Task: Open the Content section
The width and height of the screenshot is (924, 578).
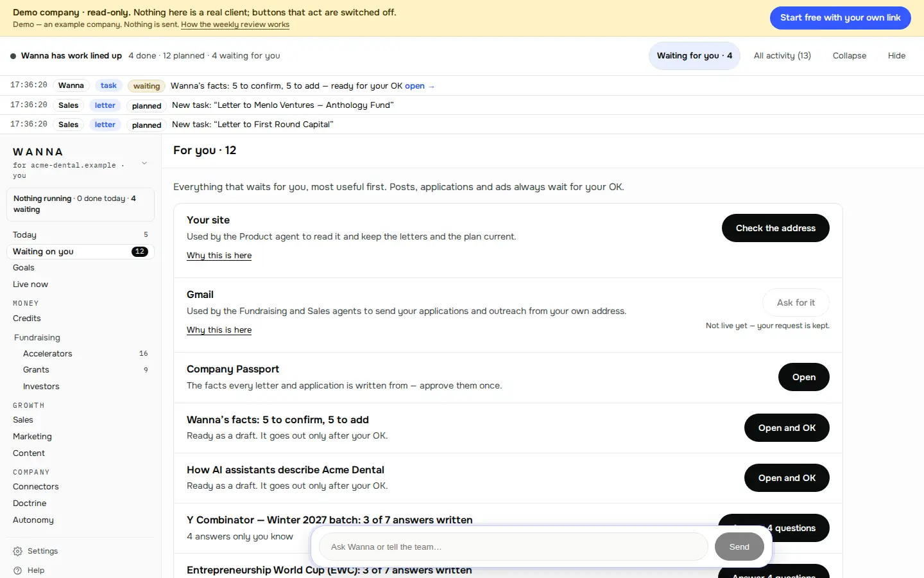Action: point(80,453)
